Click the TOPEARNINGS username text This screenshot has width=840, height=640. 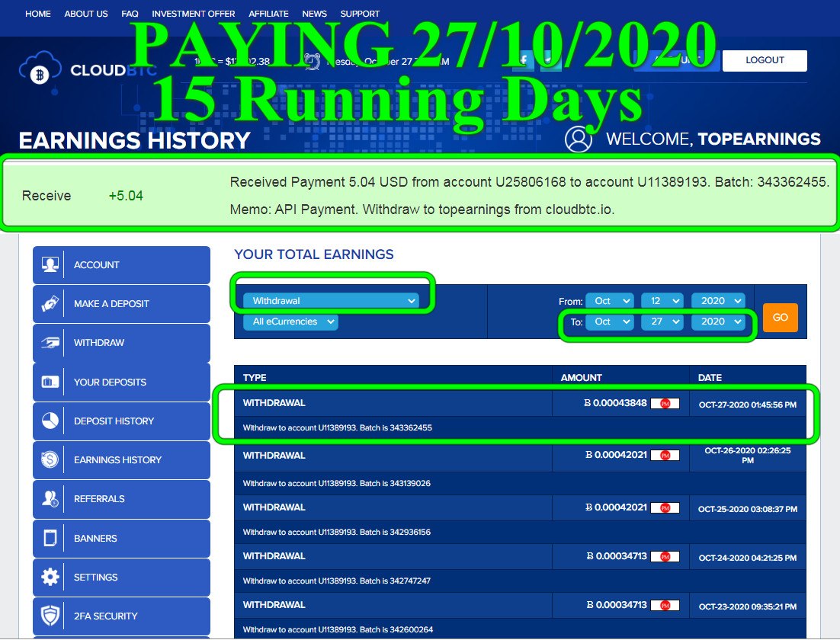point(758,139)
